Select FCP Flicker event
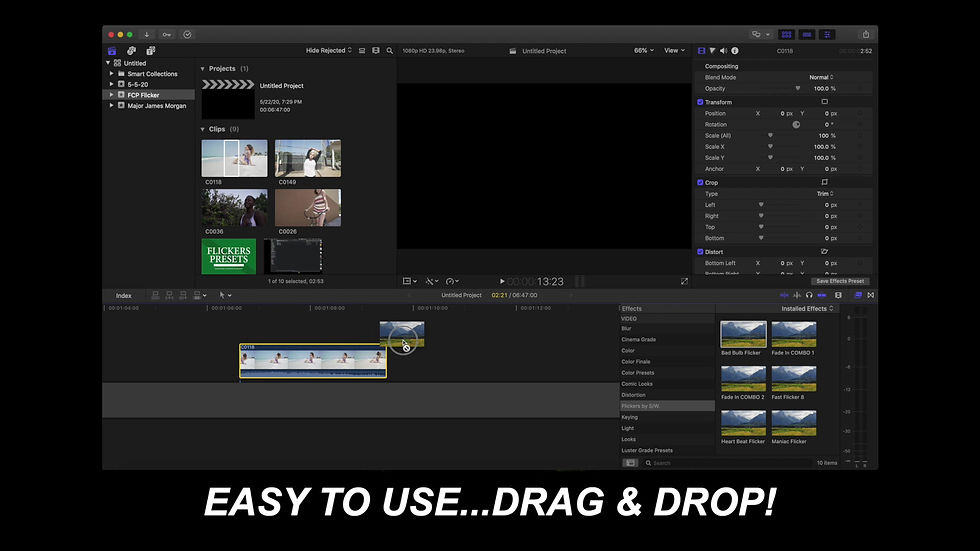The width and height of the screenshot is (980, 551). [149, 95]
